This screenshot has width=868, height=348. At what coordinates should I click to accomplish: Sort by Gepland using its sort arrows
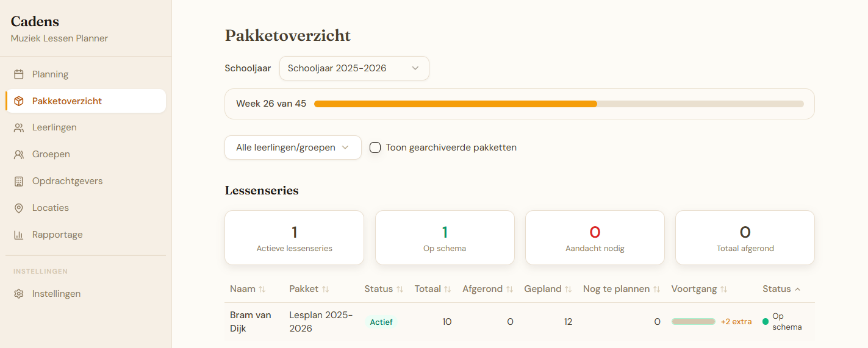pos(569,289)
